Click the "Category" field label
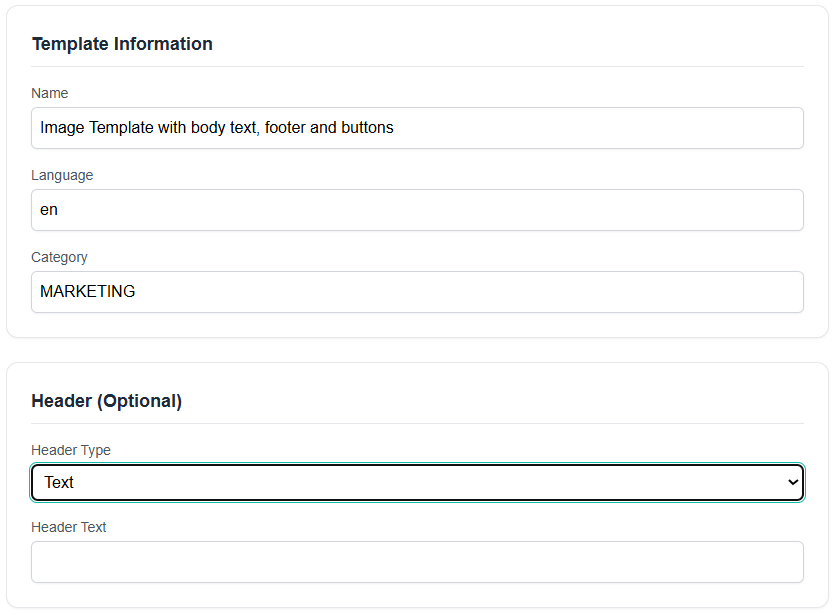 click(x=59, y=257)
